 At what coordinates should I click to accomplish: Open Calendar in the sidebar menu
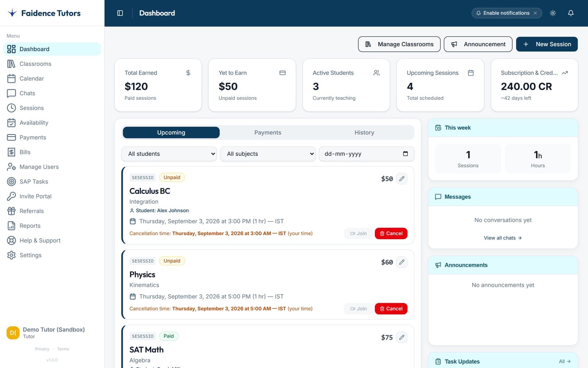point(52,78)
